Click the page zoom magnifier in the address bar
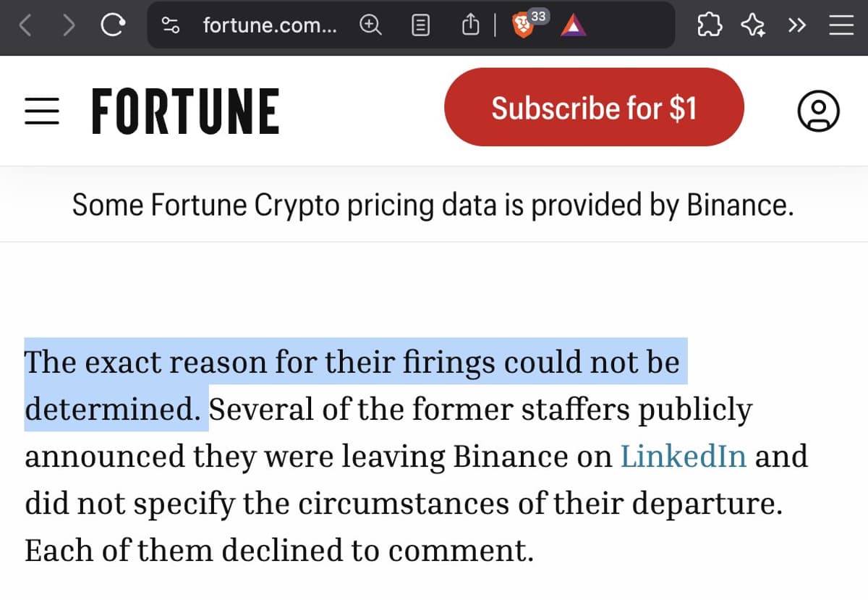 click(x=370, y=25)
